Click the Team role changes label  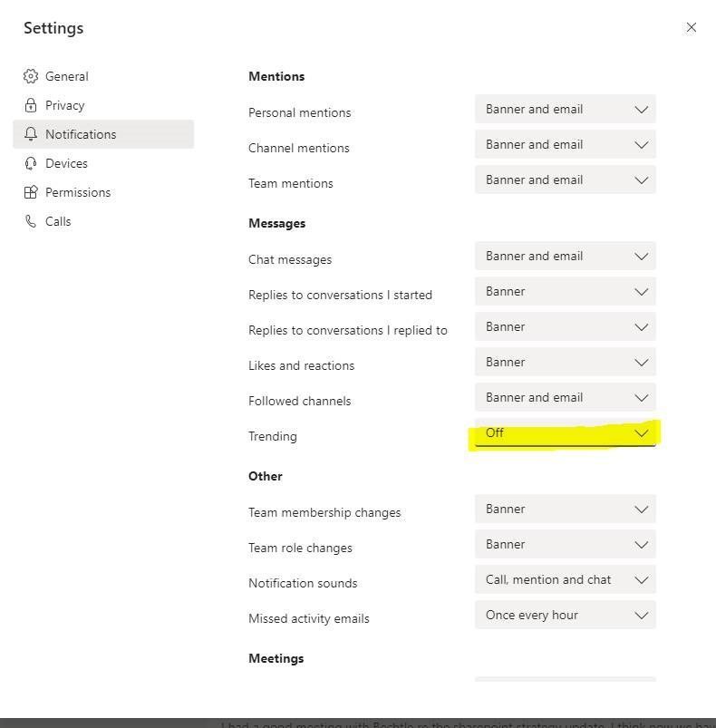300,548
